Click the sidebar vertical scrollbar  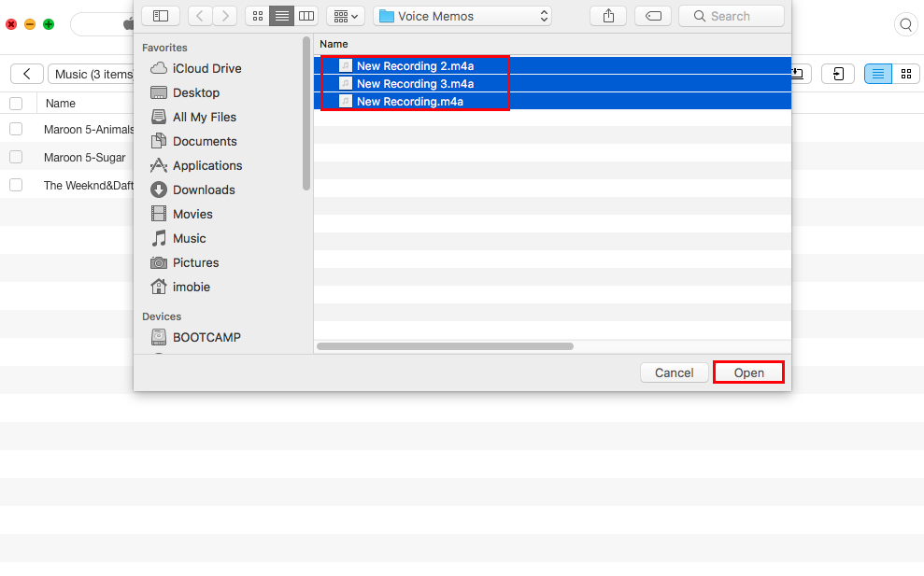click(306, 114)
